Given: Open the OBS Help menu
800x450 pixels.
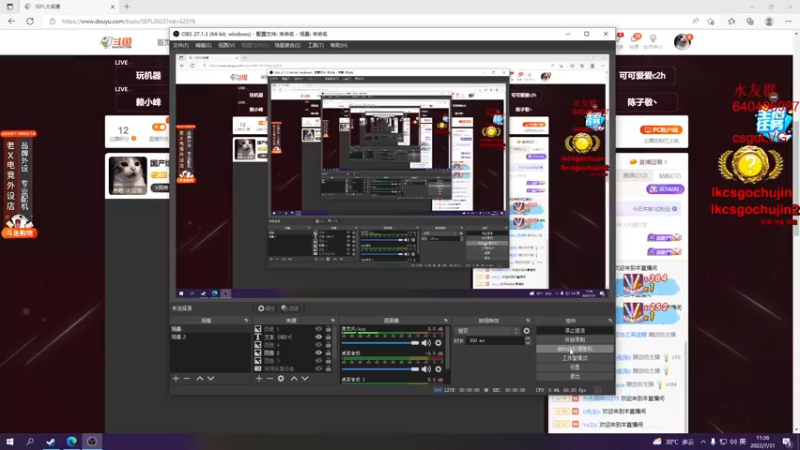Looking at the screenshot, I should point(339,45).
